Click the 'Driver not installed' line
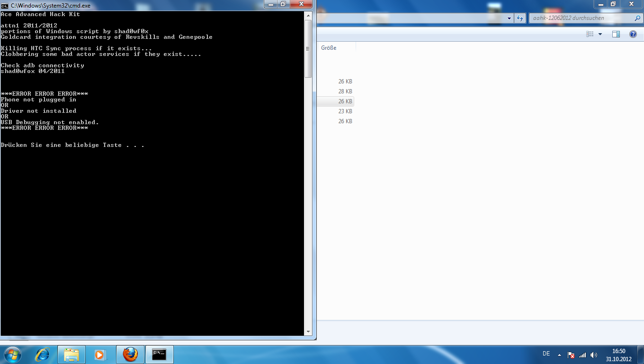 coord(38,111)
